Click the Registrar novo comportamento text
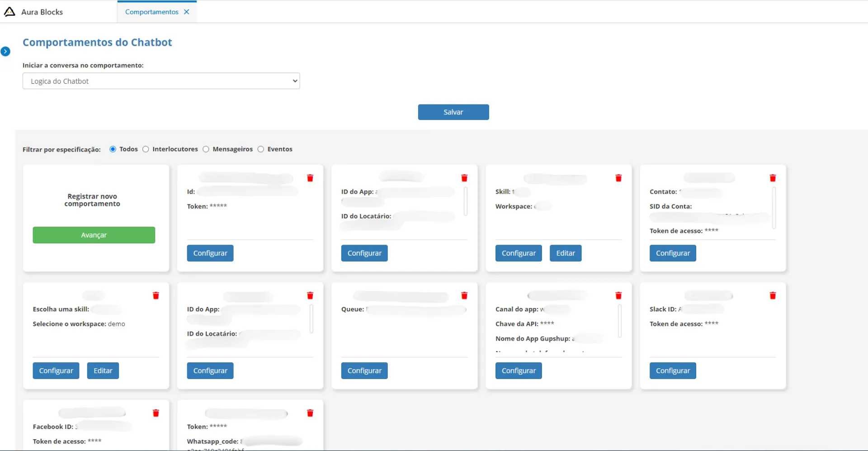868x451 pixels. click(x=92, y=200)
